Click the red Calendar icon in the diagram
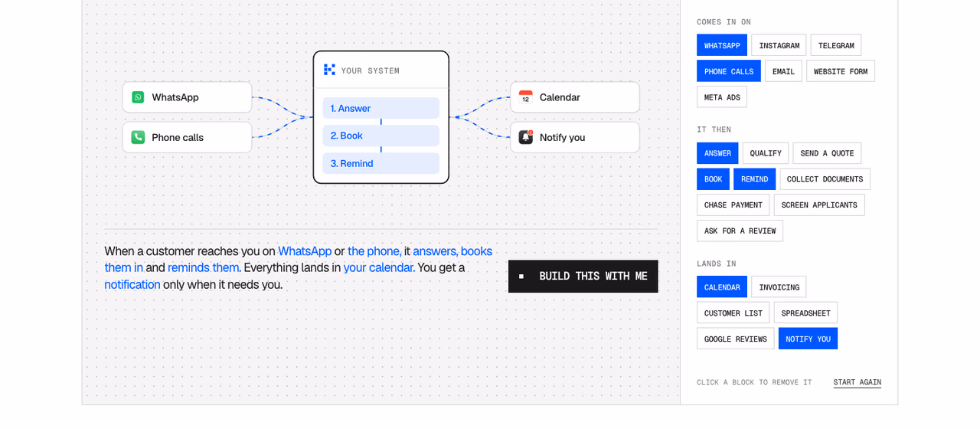 (x=525, y=97)
